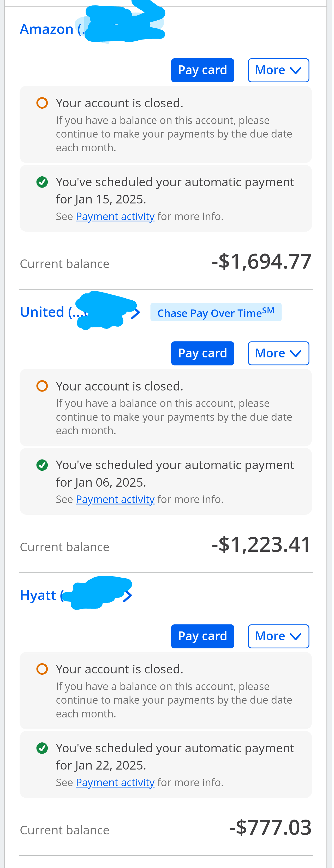Click the orange closed-account circle icon for Hyatt
334x868 pixels.
[x=42, y=669]
